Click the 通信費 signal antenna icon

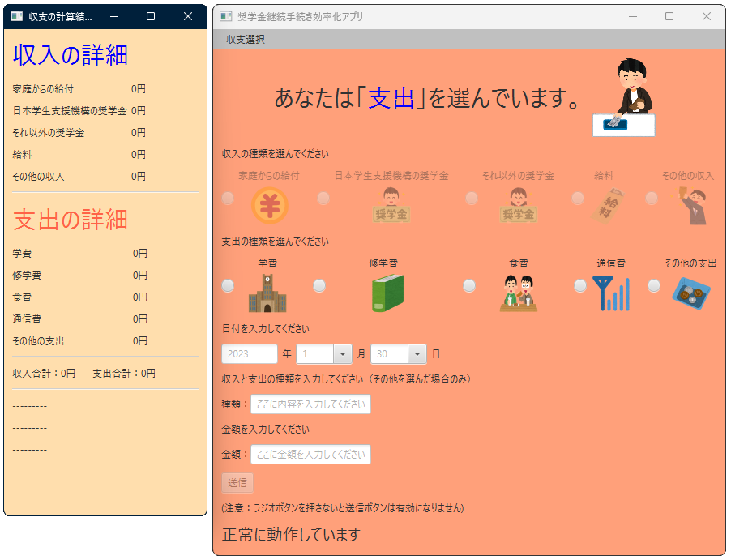tap(611, 293)
